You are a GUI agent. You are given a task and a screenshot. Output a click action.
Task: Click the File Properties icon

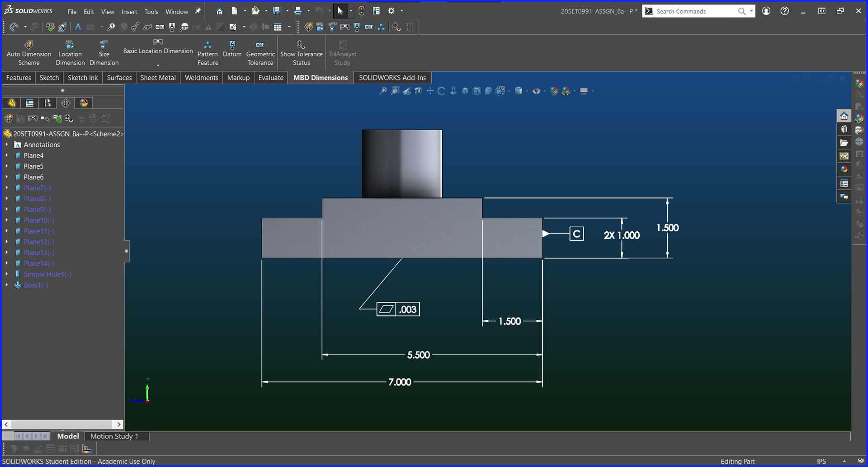376,11
